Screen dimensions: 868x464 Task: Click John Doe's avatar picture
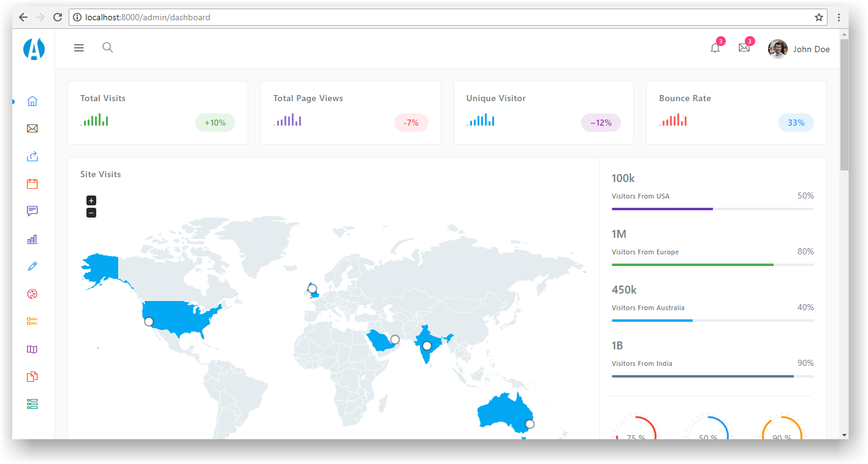(x=778, y=49)
